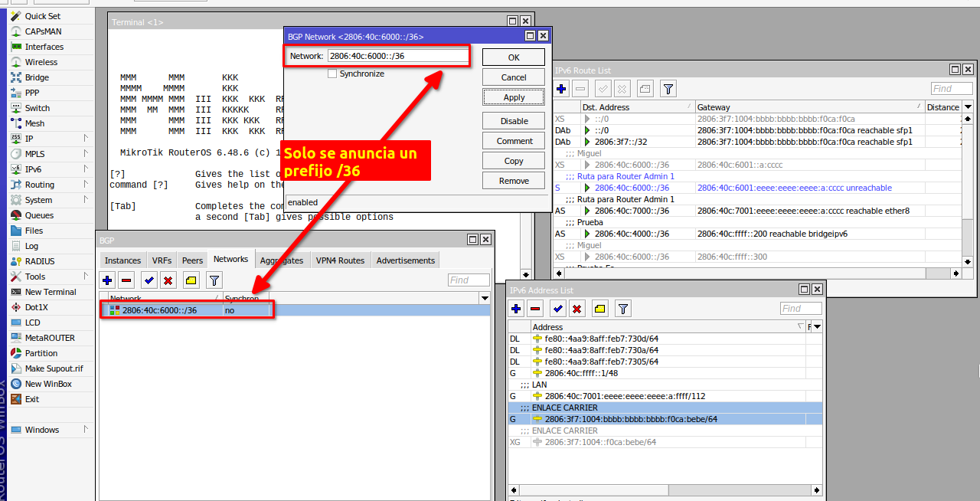Click the blue plus add icon in BGP window
The height and width of the screenshot is (501, 980).
click(x=108, y=280)
